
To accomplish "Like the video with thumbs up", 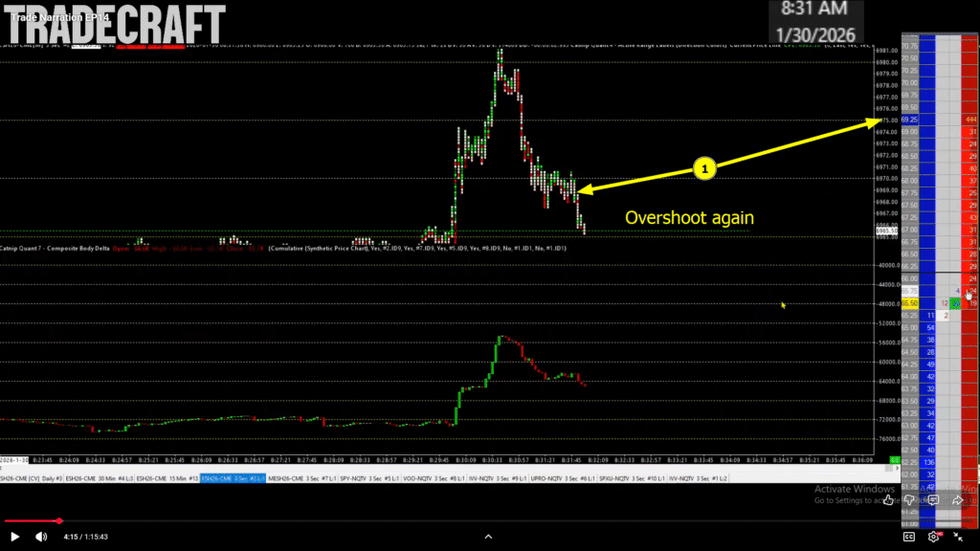I will pos(887,499).
